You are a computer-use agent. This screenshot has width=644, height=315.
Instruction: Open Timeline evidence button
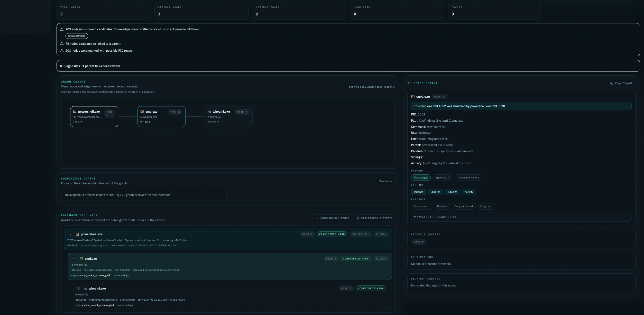[x=442, y=206]
